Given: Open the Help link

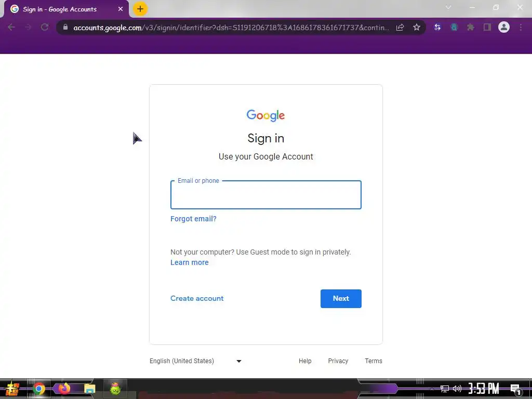Looking at the screenshot, I should coord(305,361).
